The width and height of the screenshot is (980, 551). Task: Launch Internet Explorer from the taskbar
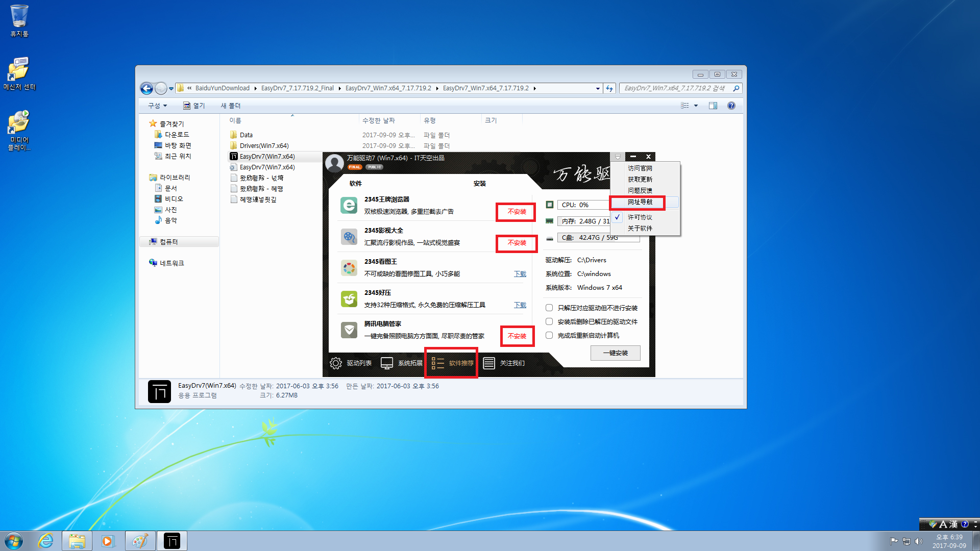pyautogui.click(x=45, y=541)
